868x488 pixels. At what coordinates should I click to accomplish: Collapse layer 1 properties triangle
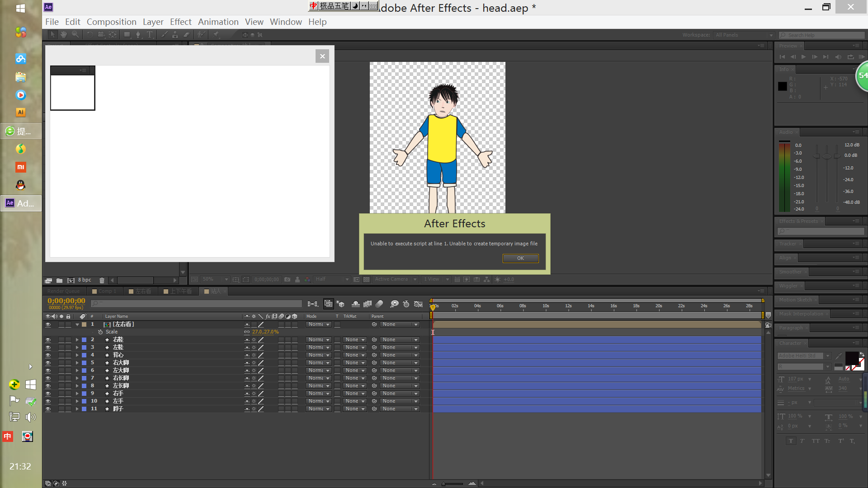[x=77, y=324]
